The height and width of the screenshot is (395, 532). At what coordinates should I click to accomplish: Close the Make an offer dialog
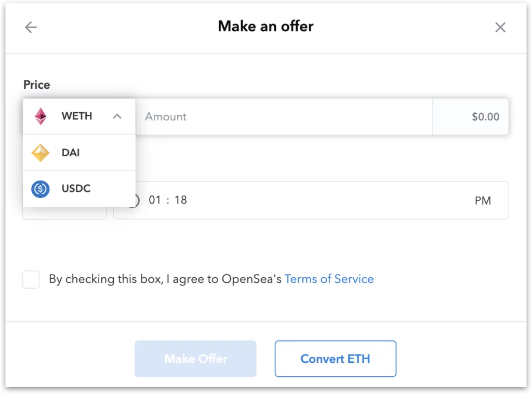(x=500, y=27)
